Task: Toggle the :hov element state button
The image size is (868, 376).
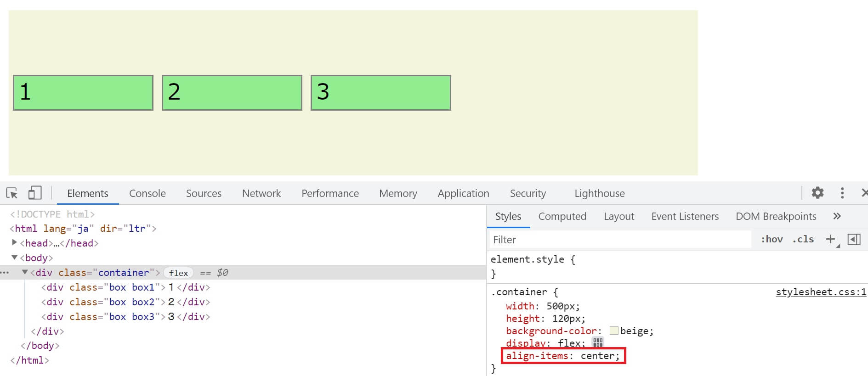Action: pos(772,239)
